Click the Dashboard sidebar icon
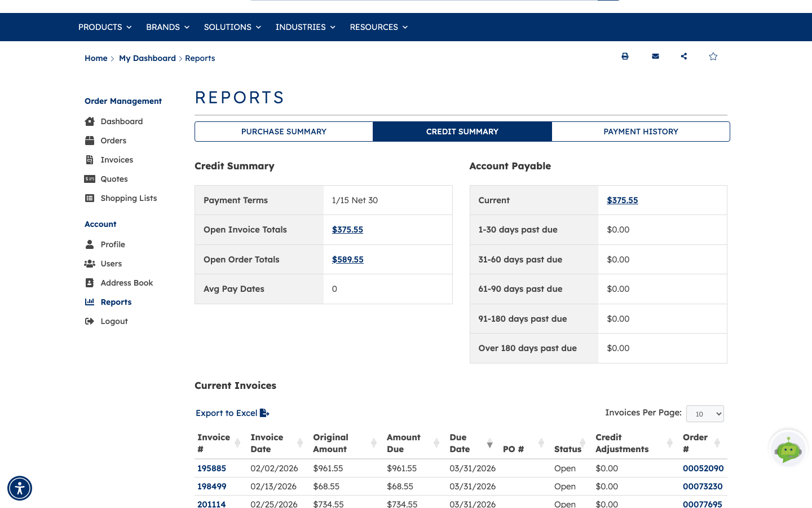This screenshot has height=508, width=812. coord(90,121)
